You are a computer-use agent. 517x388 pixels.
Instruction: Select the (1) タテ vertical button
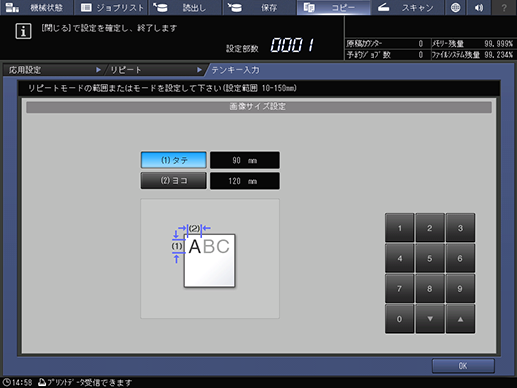click(x=174, y=160)
